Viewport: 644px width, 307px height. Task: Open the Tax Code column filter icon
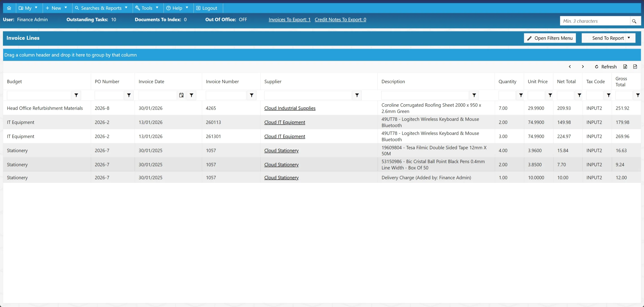coord(609,95)
